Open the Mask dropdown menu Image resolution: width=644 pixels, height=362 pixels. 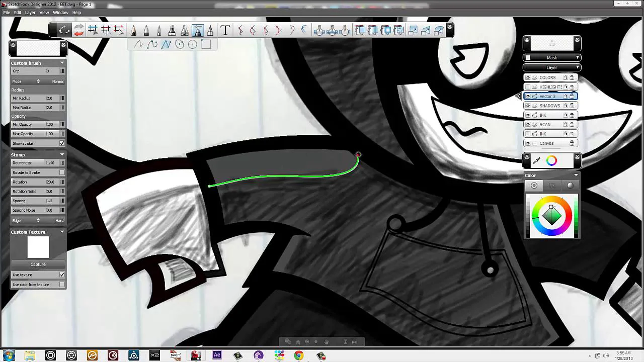coord(552,58)
